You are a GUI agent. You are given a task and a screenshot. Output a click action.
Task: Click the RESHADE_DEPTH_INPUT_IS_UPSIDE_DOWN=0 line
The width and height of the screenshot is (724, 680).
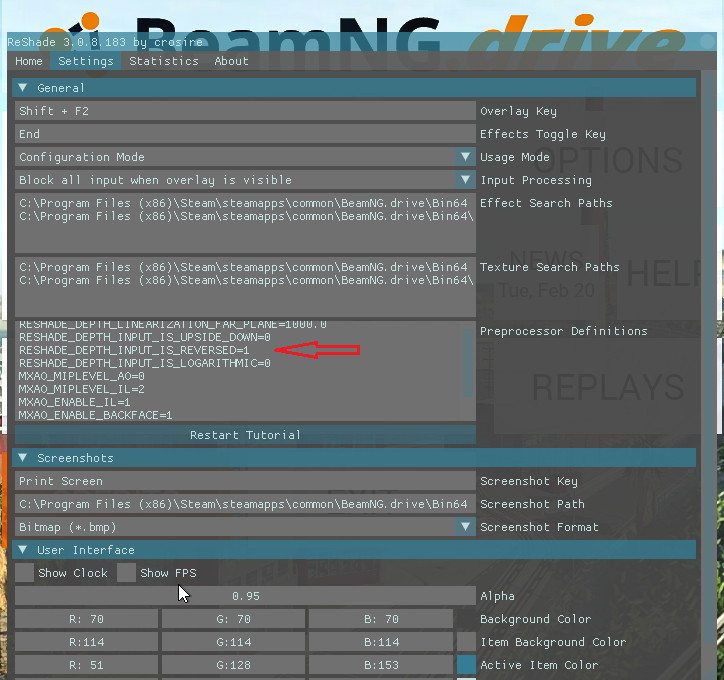[x=145, y=337]
